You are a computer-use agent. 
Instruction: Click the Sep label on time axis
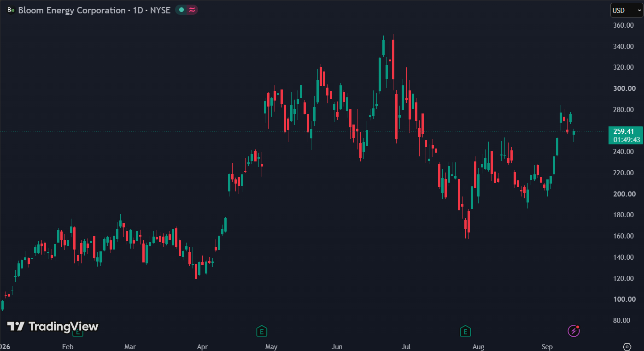point(547,347)
